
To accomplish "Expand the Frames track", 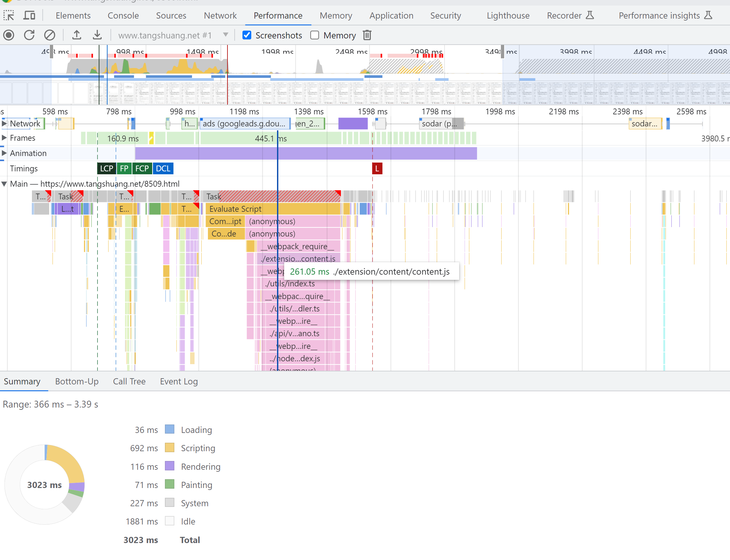I will (4, 138).
